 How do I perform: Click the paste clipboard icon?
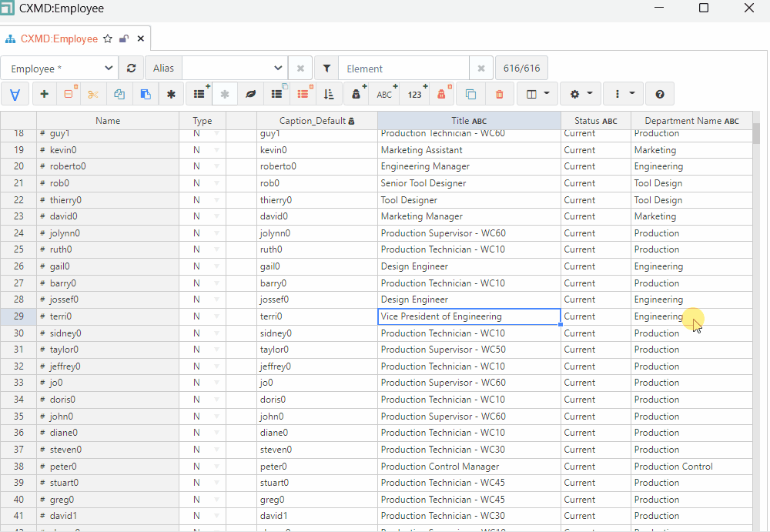tap(145, 94)
